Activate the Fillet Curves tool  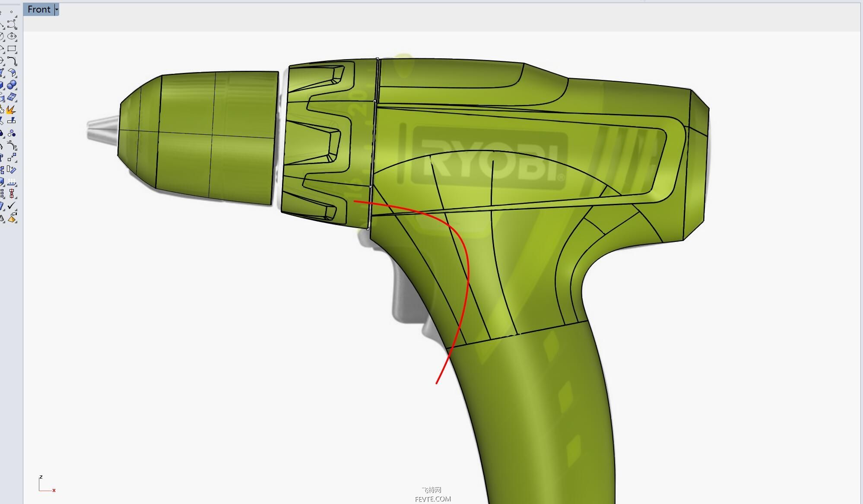point(12,60)
